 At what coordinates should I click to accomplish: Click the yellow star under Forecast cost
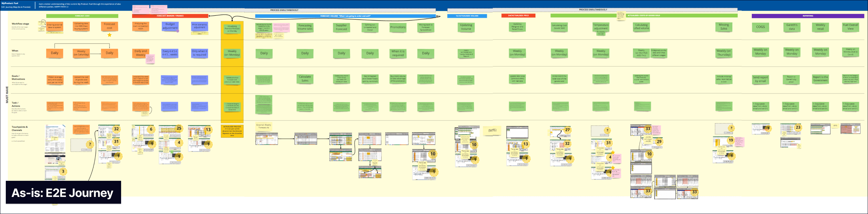point(109,35)
